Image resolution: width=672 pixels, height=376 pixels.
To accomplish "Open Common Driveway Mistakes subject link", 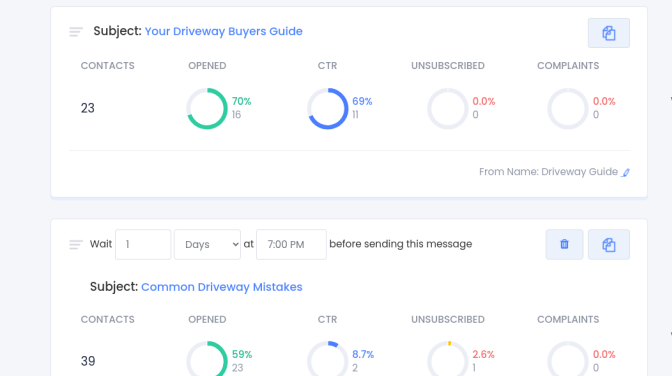I will coord(222,287).
